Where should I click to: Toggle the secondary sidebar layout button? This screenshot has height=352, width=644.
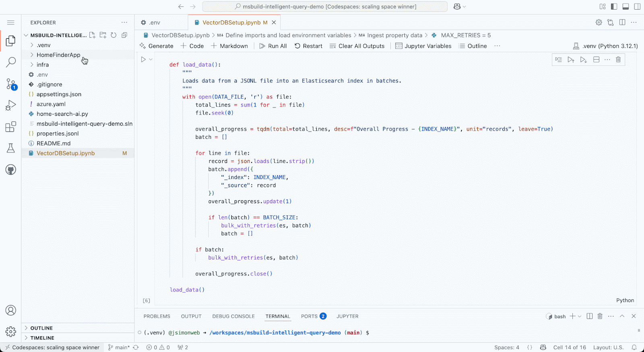(x=637, y=6)
